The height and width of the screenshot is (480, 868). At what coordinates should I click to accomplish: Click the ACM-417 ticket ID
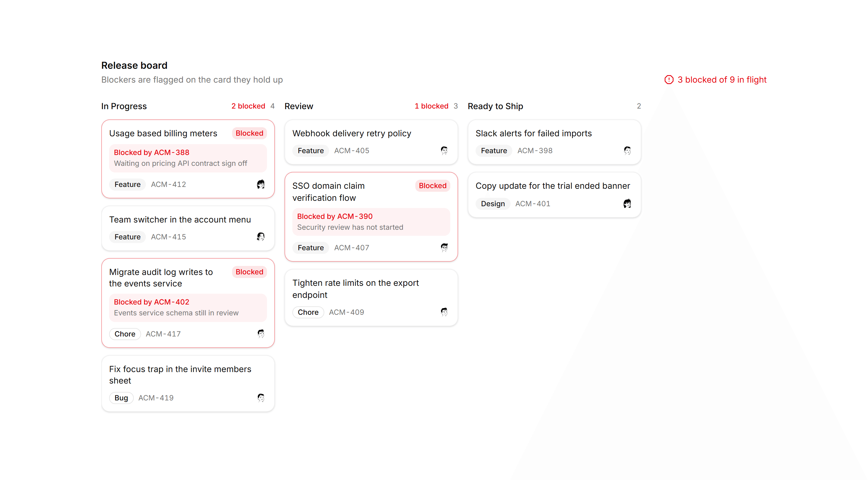pyautogui.click(x=163, y=334)
